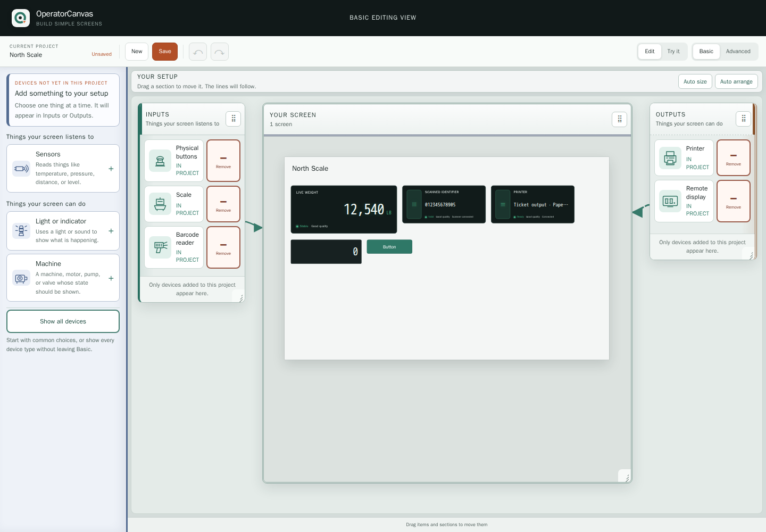The width and height of the screenshot is (766, 532).
Task: Switch to Edit mode
Action: (x=650, y=52)
